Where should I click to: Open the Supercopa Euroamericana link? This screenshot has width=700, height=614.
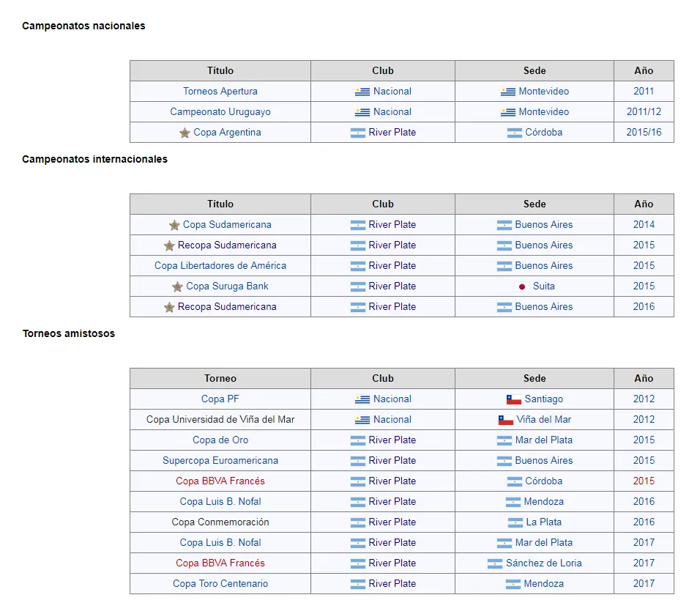[220, 460]
